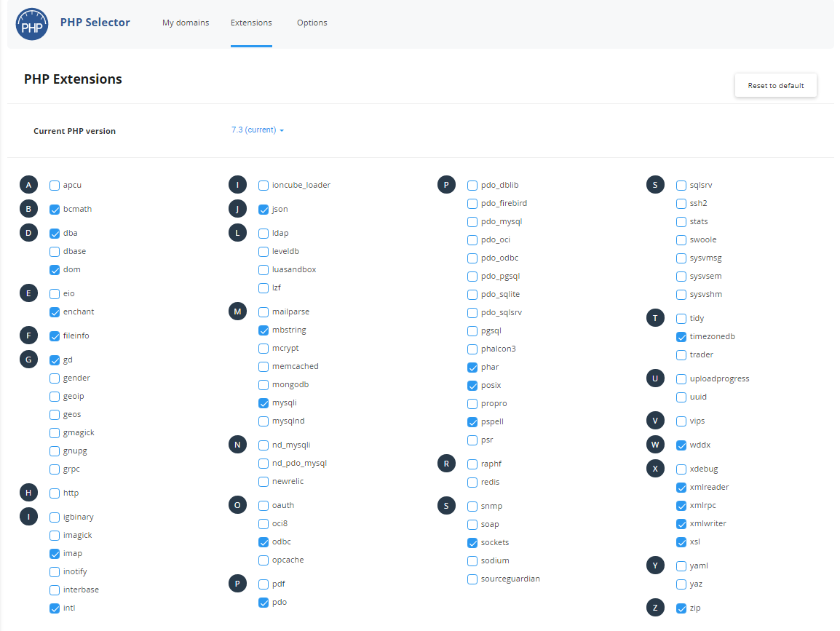This screenshot has width=840, height=631.
Task: Click the letter E section badge
Action: [x=29, y=293]
